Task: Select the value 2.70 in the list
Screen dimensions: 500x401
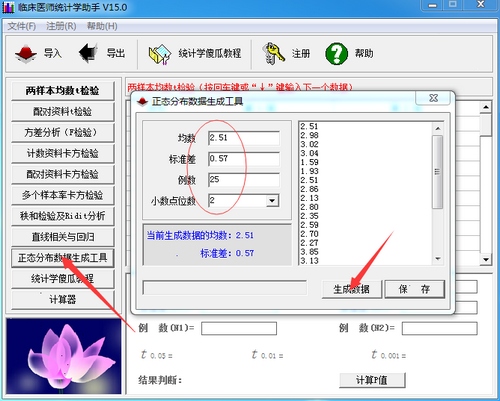Action: (x=309, y=234)
